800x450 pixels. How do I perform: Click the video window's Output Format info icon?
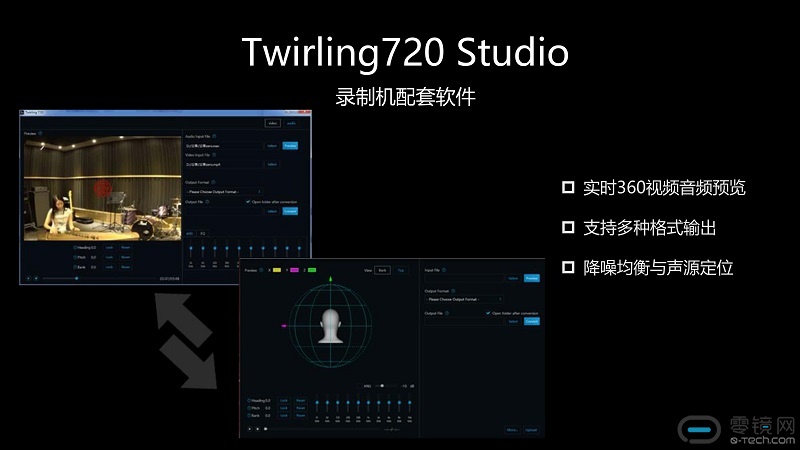point(213,182)
